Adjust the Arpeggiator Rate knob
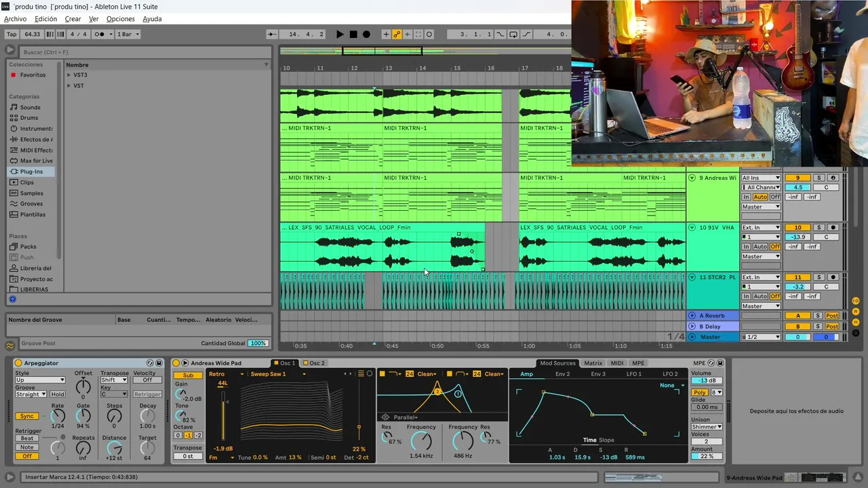The image size is (868, 488). pyautogui.click(x=58, y=415)
